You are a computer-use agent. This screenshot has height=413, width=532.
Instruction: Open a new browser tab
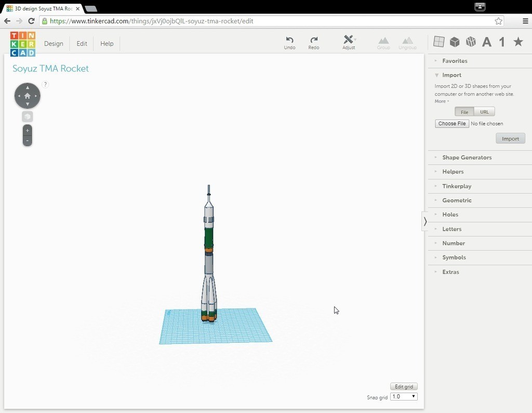tap(90, 8)
